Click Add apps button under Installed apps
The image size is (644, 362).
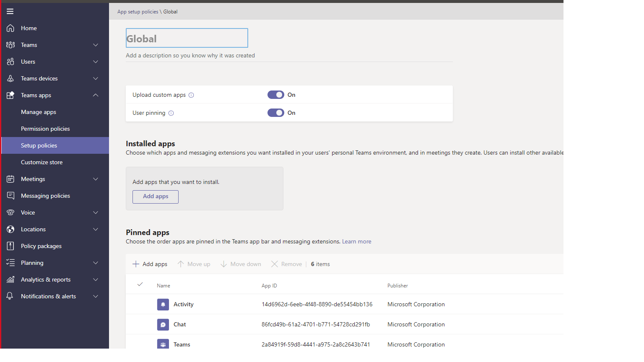tap(156, 197)
